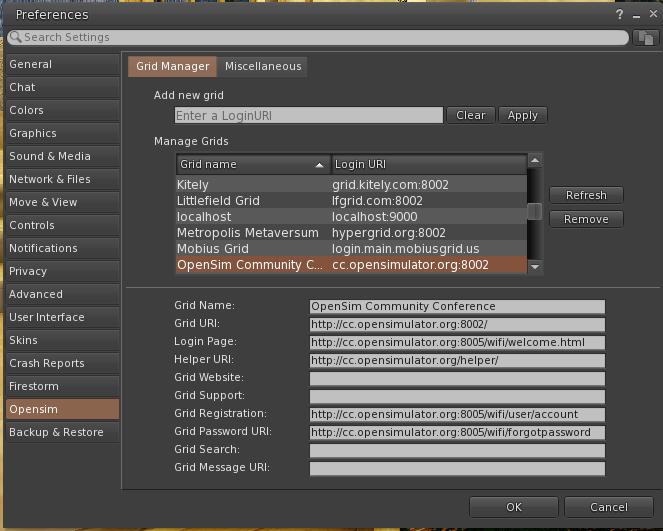Screen dimensions: 663x531
Task: Open the Colors preferences section
Action: coord(63,110)
